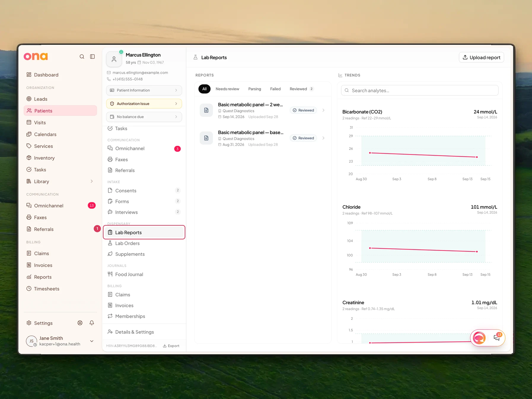The height and width of the screenshot is (399, 532).
Task: Open the Consents item
Action: 144,191
